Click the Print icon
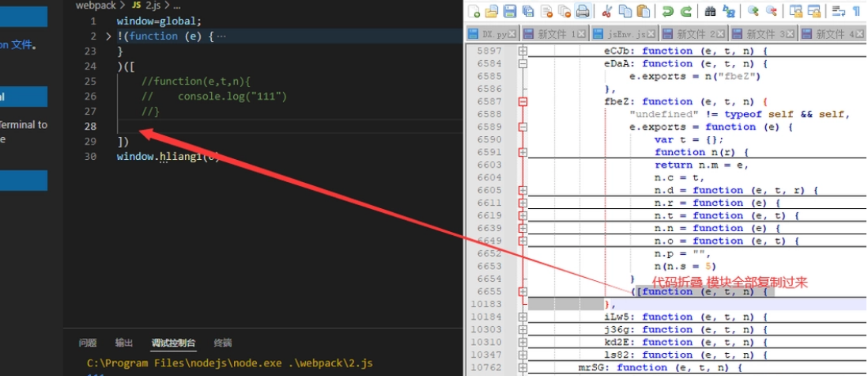The image size is (868, 376). point(583,10)
